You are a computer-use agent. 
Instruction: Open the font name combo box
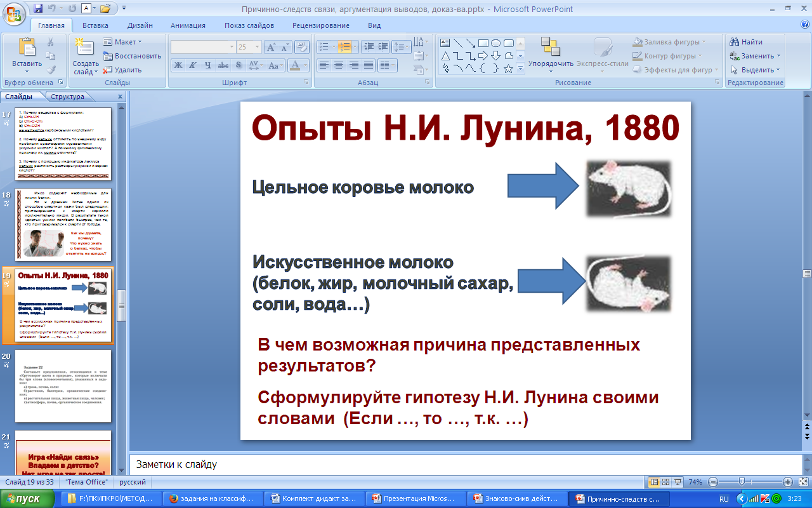point(203,47)
